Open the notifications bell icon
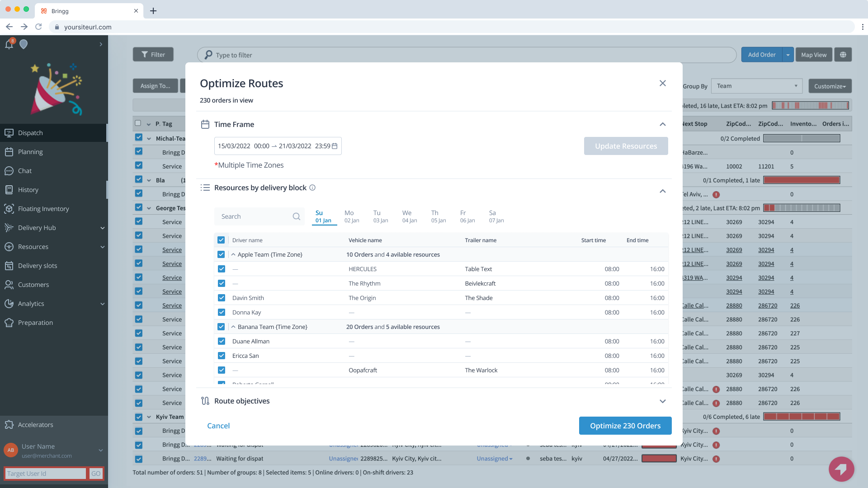This screenshot has height=488, width=868. click(9, 44)
